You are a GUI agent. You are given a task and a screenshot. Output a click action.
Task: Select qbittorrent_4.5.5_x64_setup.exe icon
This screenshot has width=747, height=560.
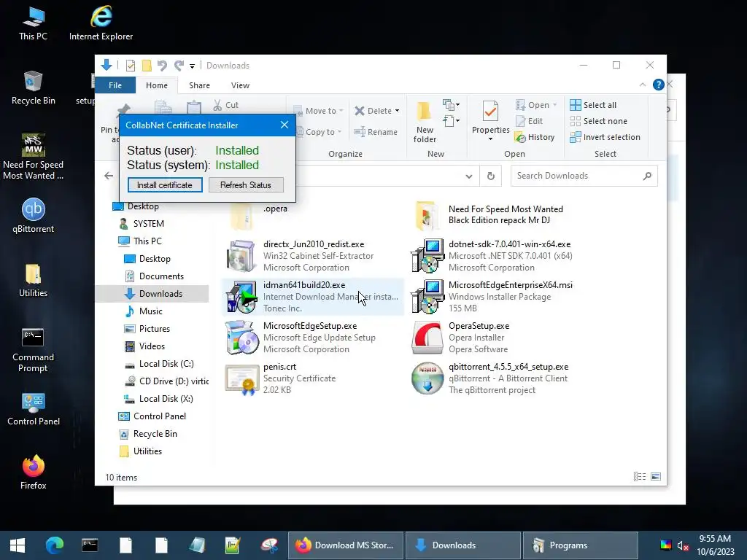(427, 378)
